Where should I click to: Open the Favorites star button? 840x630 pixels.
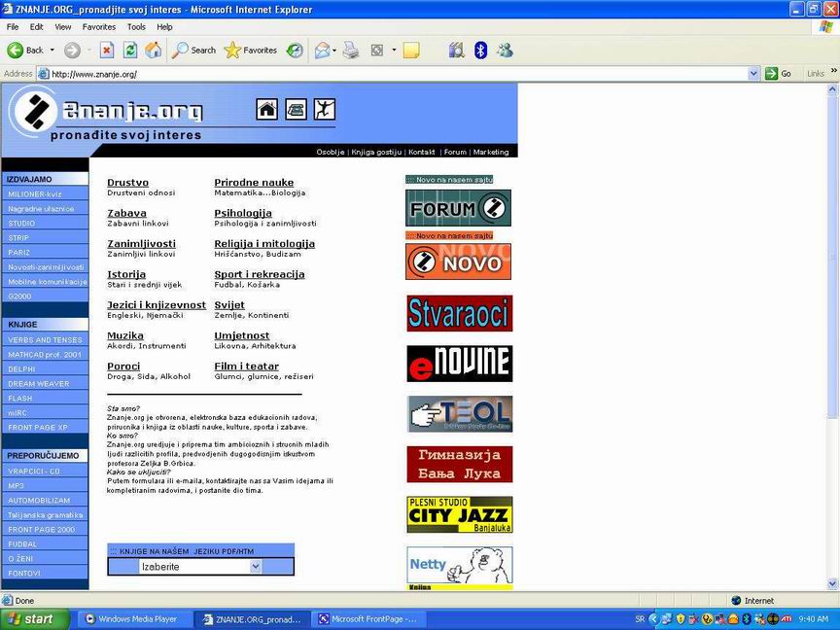(x=250, y=51)
